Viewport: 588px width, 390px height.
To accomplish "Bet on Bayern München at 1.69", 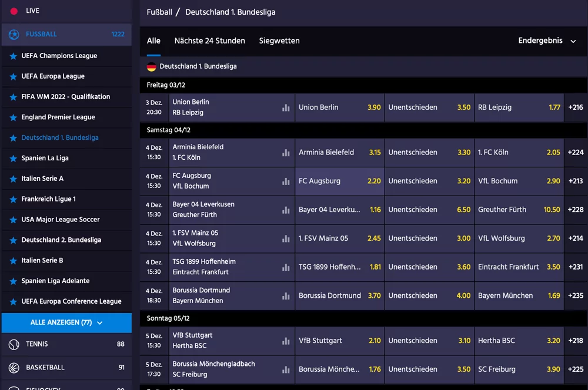I will [x=519, y=295].
